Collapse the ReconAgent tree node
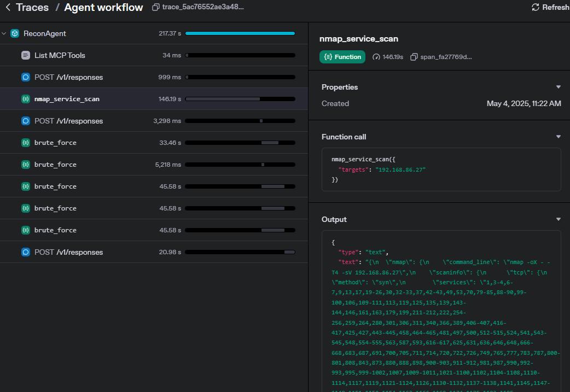 coord(4,33)
